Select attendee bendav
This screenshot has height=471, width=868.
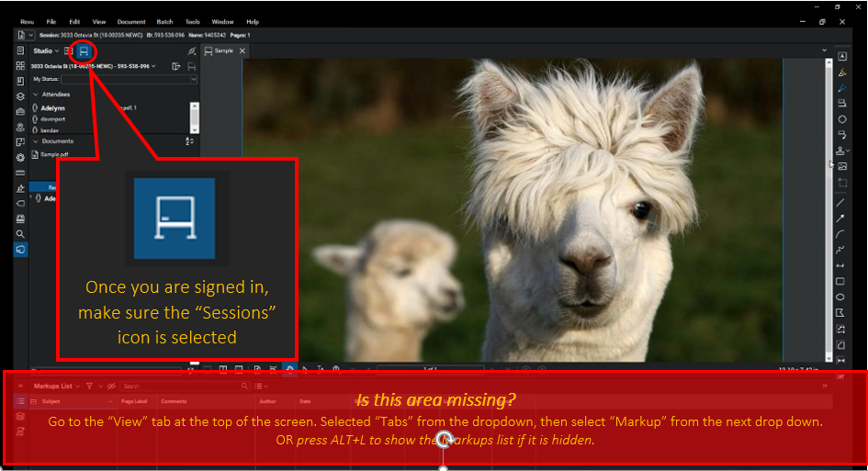pos(50,130)
